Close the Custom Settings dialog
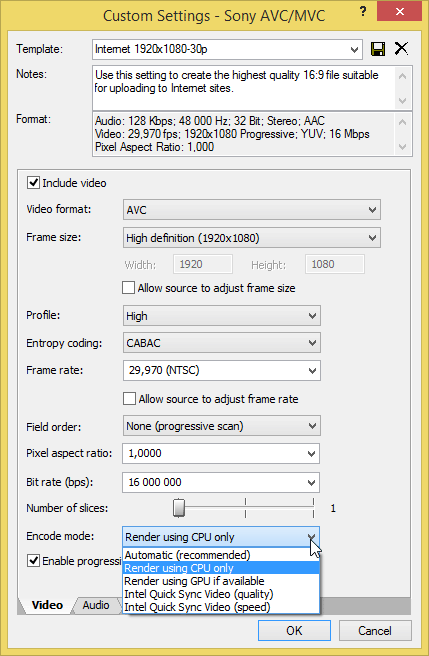This screenshot has width=429, height=656. [399, 12]
